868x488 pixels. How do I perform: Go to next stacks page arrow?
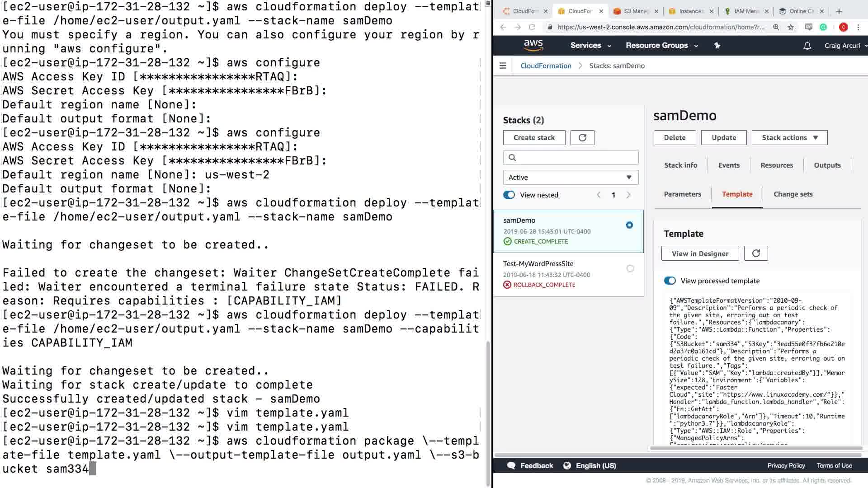tap(628, 195)
